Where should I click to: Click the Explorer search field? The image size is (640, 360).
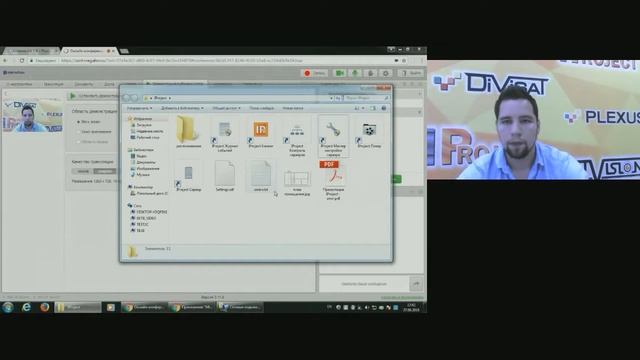[366, 98]
